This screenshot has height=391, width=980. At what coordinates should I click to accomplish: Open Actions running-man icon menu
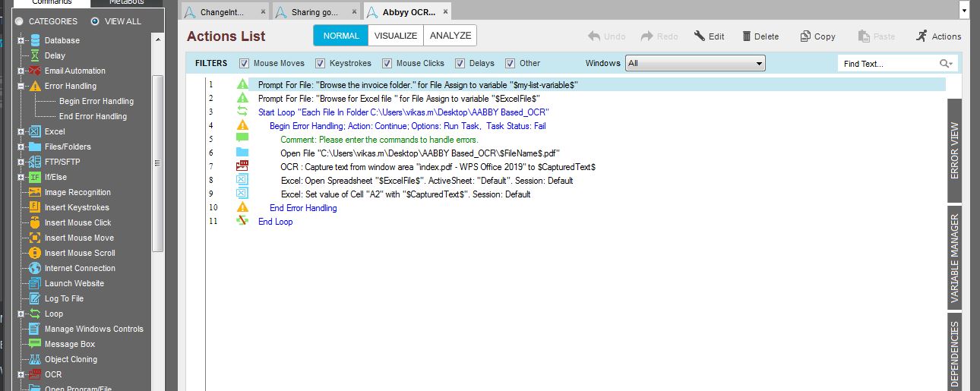tap(922, 36)
